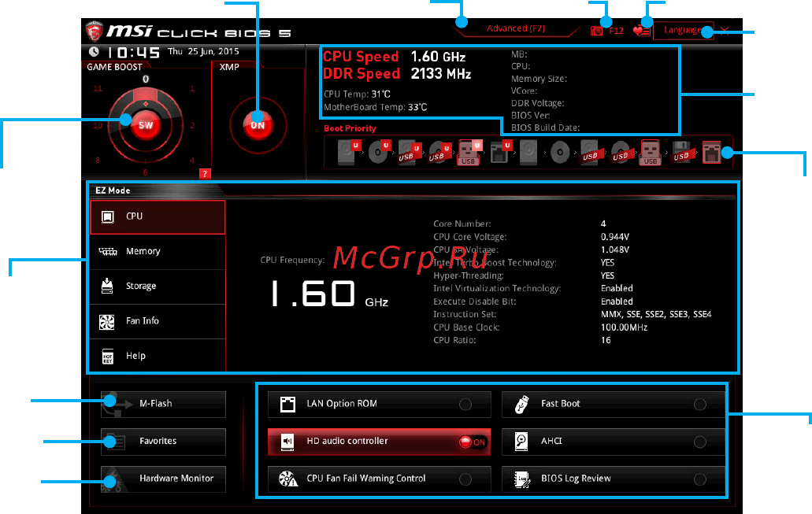Viewport: 812px width, 514px height.
Task: Click the DDR Speed '2133 MHz' value
Action: coord(441,74)
